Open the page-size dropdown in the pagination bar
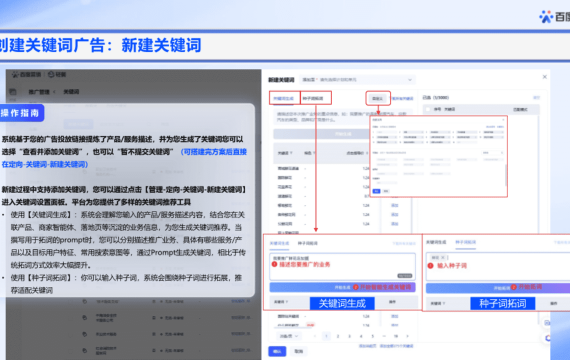This screenshot has width=570, height=360. (x=289, y=336)
